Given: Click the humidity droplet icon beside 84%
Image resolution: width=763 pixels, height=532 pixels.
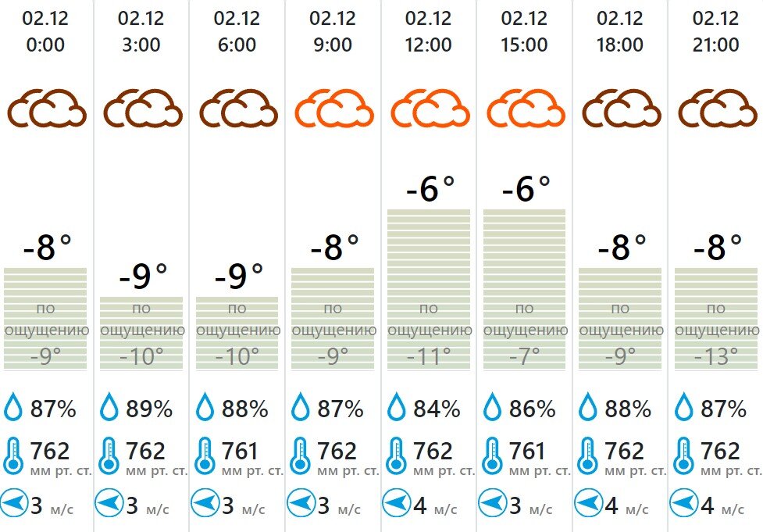Looking at the screenshot, I should [397, 407].
